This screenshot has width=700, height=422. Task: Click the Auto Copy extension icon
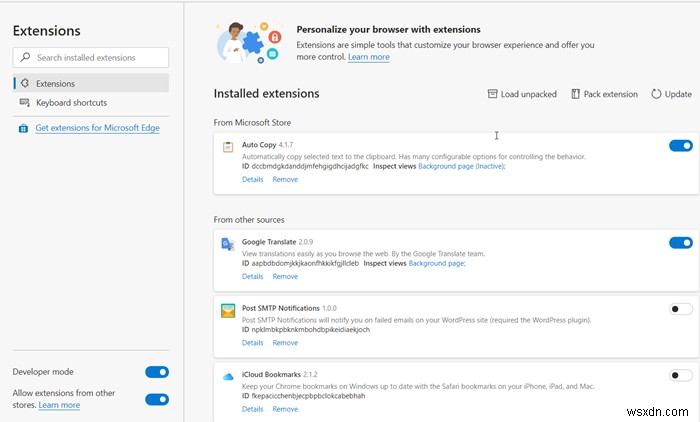[x=228, y=147]
